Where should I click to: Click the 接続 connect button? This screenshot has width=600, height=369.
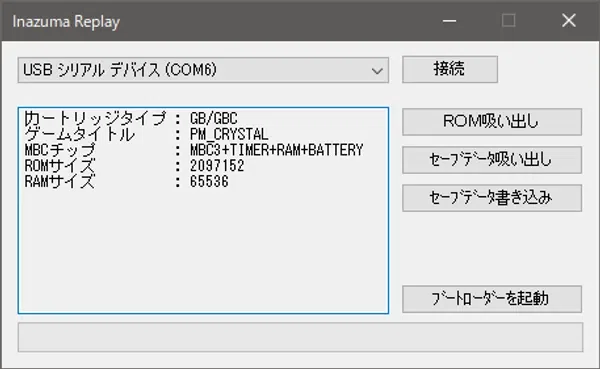[450, 69]
